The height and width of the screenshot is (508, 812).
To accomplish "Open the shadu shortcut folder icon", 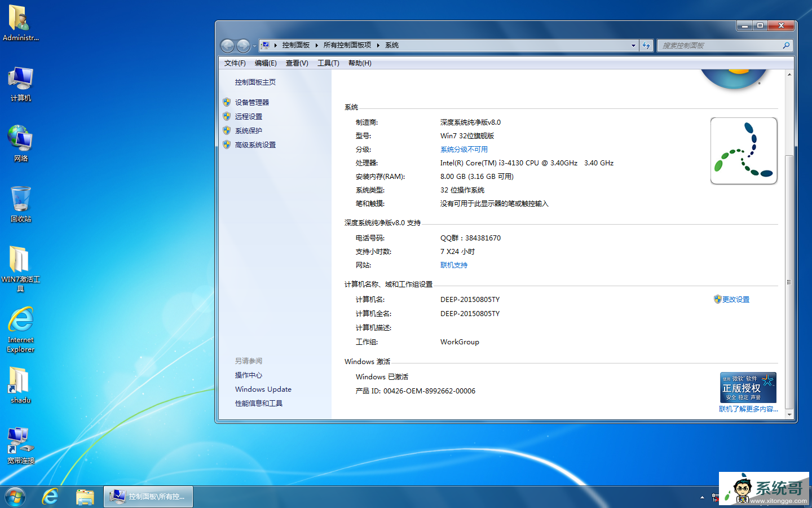I will pos(20,385).
